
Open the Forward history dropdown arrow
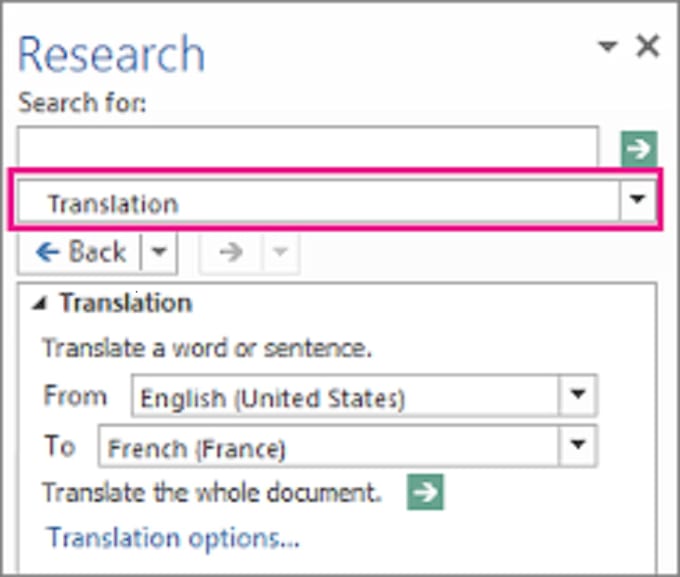(x=279, y=253)
